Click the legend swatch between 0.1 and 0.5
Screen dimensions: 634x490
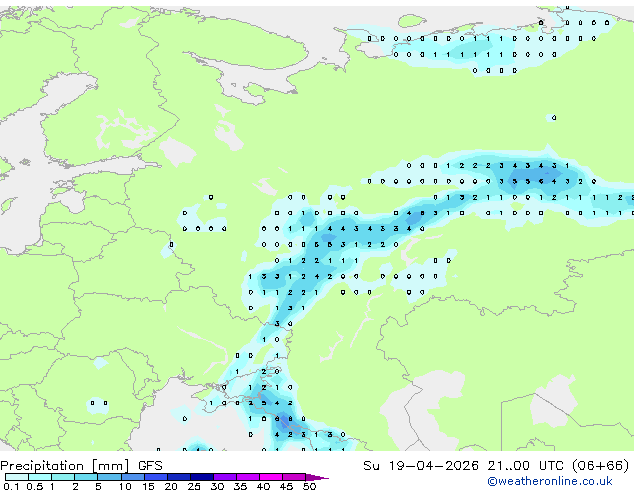(x=17, y=477)
